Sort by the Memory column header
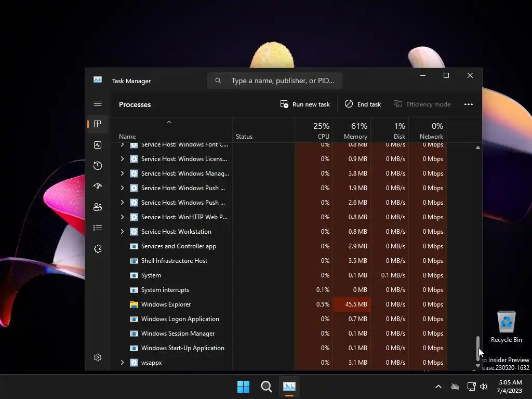This screenshot has width=532, height=399. point(352,130)
